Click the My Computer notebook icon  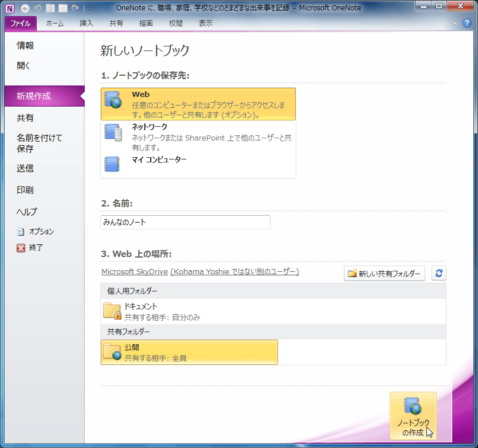point(112,164)
